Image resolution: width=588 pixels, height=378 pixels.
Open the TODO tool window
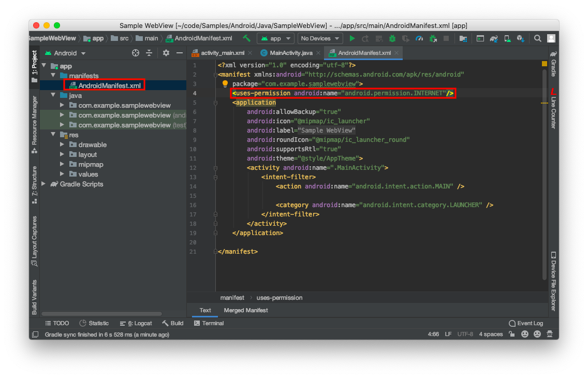(57, 323)
